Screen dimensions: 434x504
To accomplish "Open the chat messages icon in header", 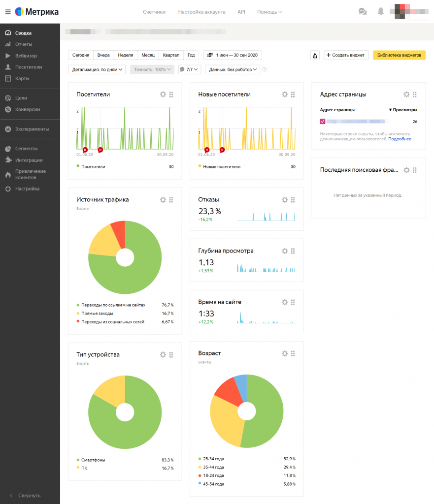I will [363, 12].
